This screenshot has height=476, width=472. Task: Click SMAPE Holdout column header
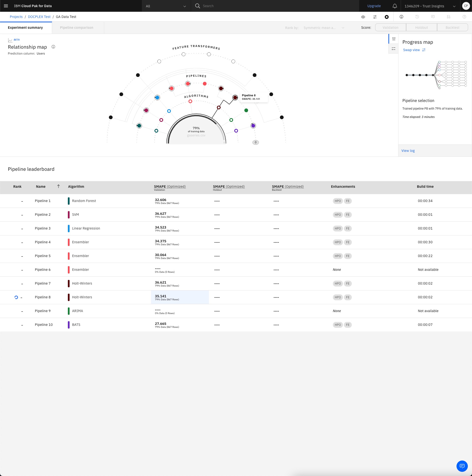229,188
